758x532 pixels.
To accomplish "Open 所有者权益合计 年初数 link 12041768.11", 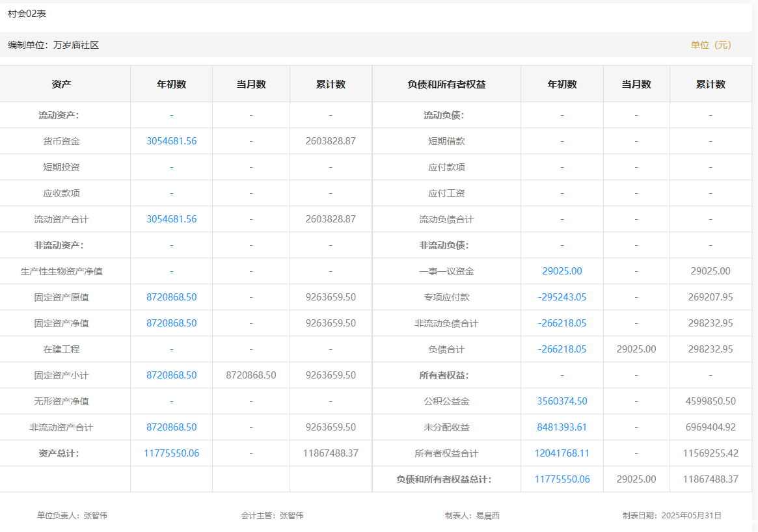I will tap(562, 453).
